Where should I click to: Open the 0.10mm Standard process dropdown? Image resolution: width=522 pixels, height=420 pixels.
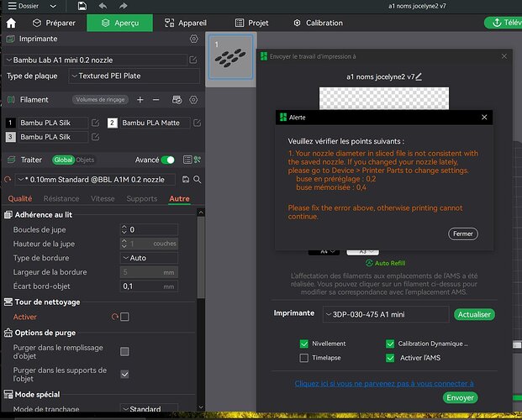point(95,180)
